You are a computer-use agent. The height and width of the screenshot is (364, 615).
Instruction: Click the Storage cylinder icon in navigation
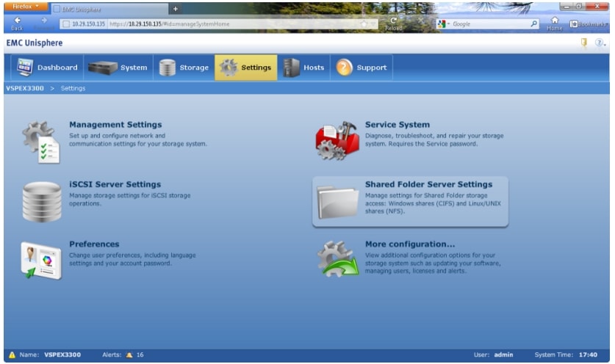pyautogui.click(x=167, y=68)
